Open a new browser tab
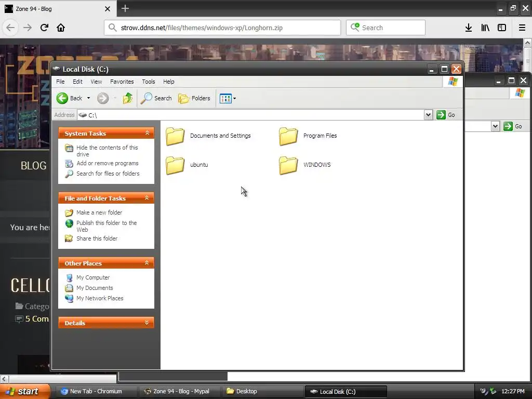 pos(125,8)
